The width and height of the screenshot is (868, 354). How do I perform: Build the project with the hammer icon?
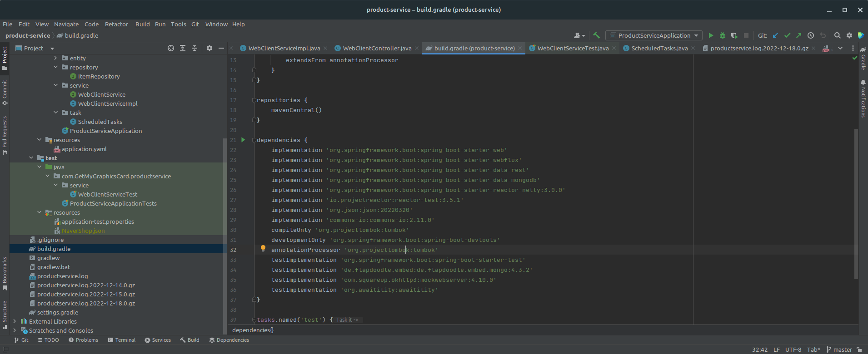tap(596, 35)
